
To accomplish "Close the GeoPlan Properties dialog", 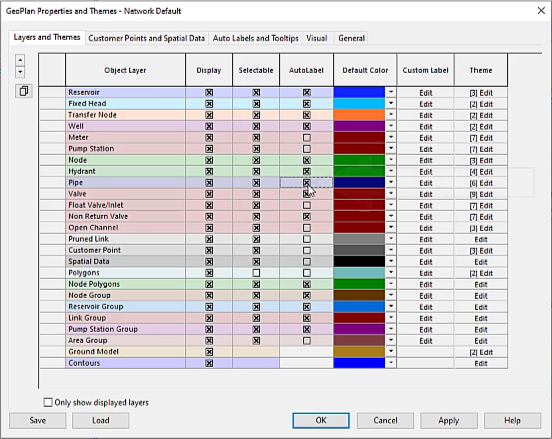I will click(541, 11).
